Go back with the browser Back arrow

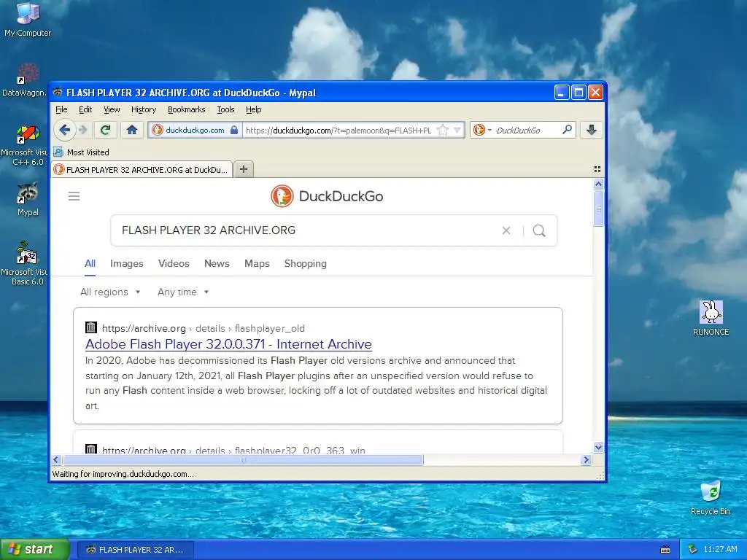click(x=64, y=130)
